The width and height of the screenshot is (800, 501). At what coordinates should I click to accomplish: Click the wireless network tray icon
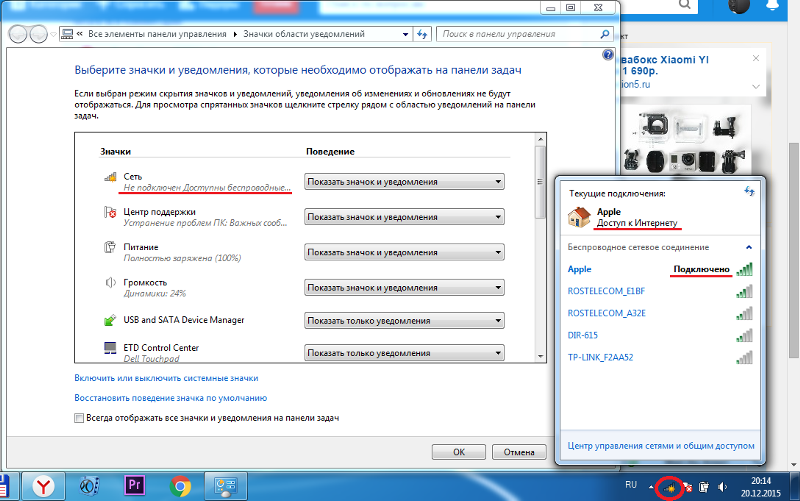tap(669, 488)
